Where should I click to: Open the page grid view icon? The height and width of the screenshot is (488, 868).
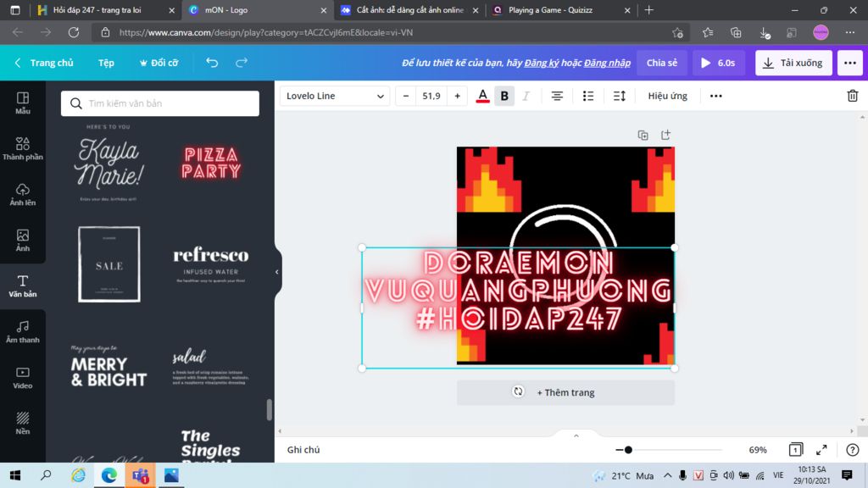coord(795,450)
